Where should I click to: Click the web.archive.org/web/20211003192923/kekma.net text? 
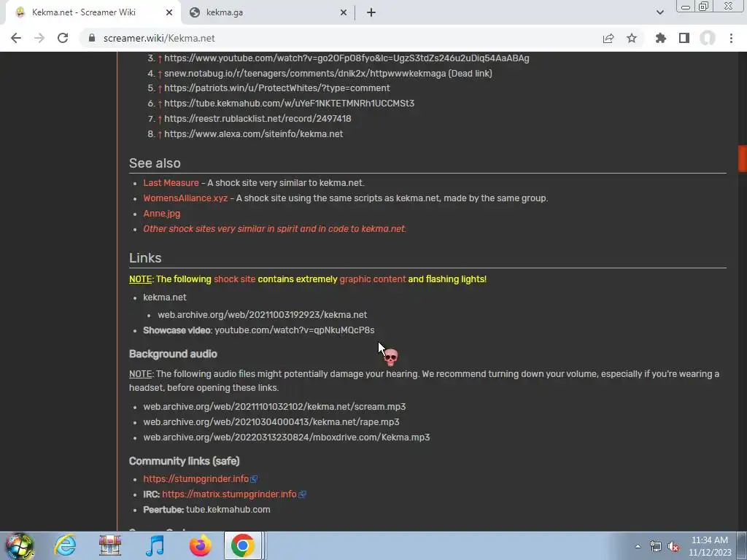[262, 315]
